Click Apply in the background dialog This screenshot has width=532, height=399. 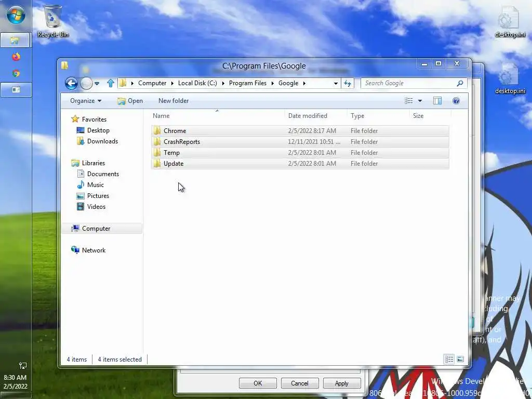point(342,383)
